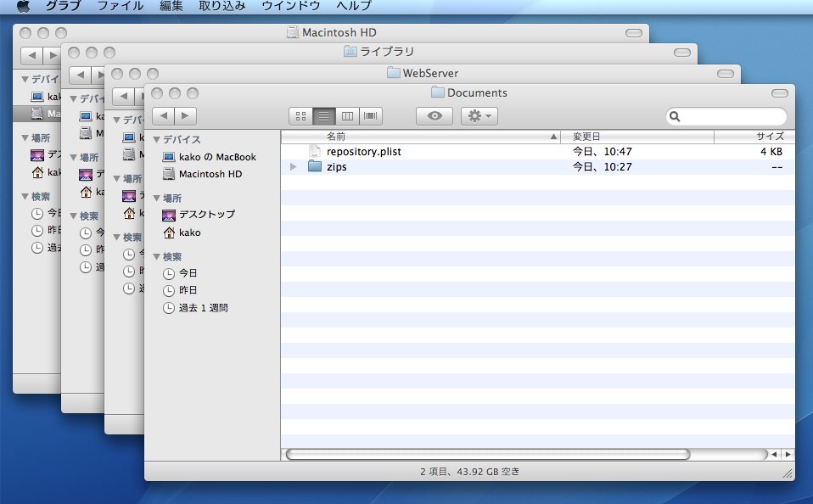Click the zips date 今日、10:27
This screenshot has width=813, height=504.
tap(602, 167)
